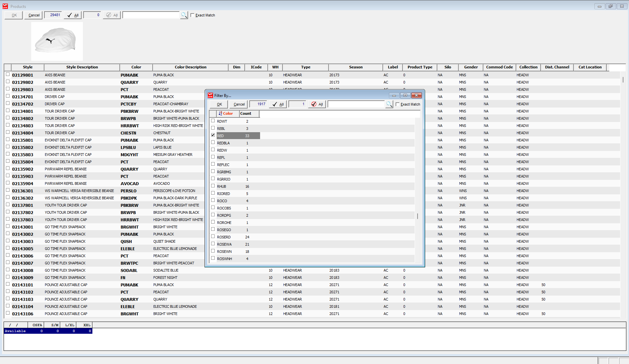Viewport: 629px width, 364px height.
Task: Select style number 02137801
Action: (23, 206)
